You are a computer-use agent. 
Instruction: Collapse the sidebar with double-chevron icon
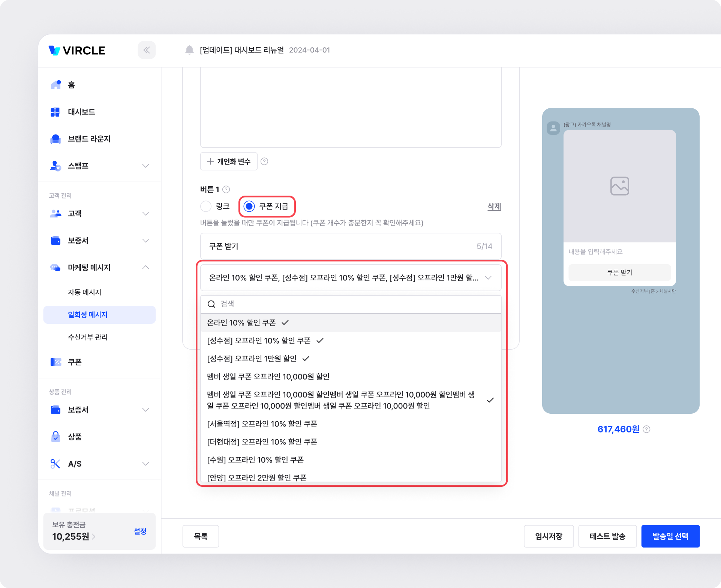coord(147,50)
